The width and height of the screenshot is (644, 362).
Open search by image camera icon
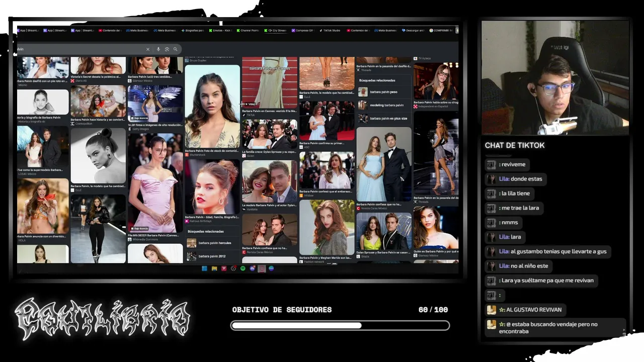point(167,49)
